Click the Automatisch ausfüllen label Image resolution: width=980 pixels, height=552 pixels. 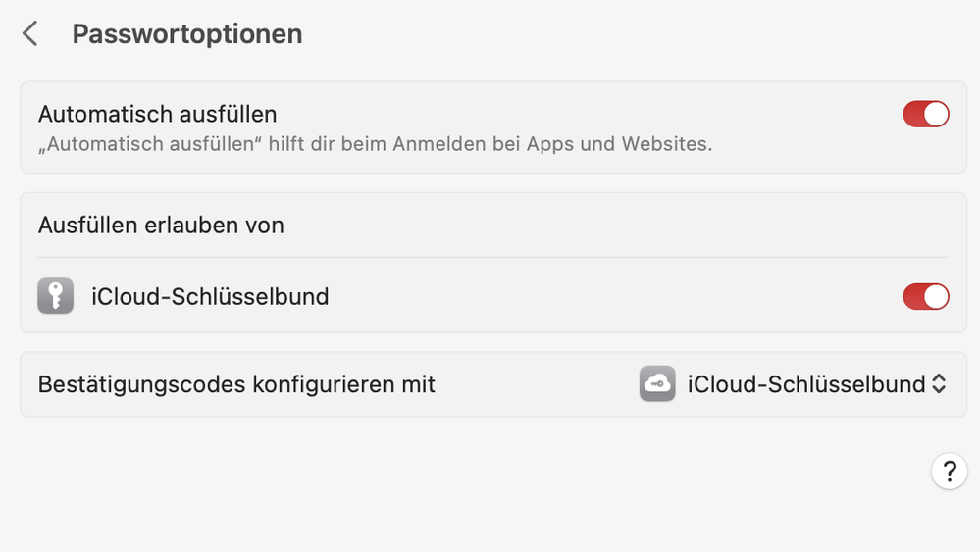tap(158, 114)
